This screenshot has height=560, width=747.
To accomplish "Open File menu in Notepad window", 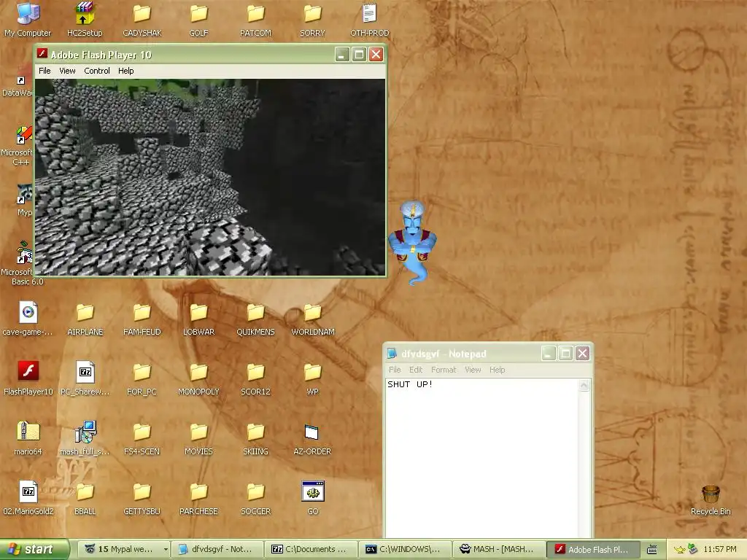I will 395,370.
